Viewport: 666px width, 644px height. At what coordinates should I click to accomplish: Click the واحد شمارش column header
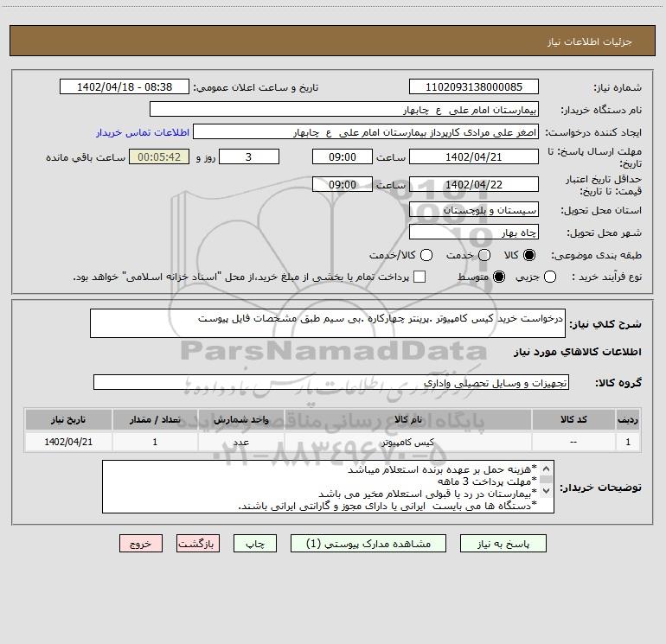click(x=240, y=420)
